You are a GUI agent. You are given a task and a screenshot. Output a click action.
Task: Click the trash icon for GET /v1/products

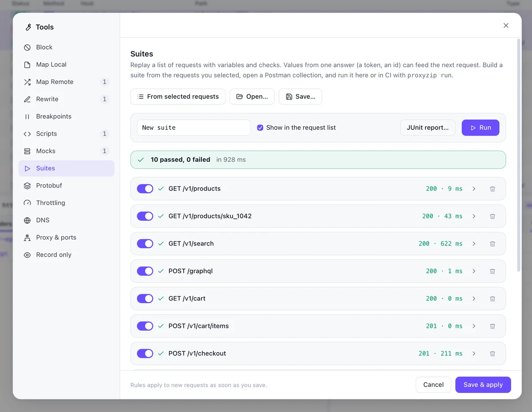tap(492, 189)
